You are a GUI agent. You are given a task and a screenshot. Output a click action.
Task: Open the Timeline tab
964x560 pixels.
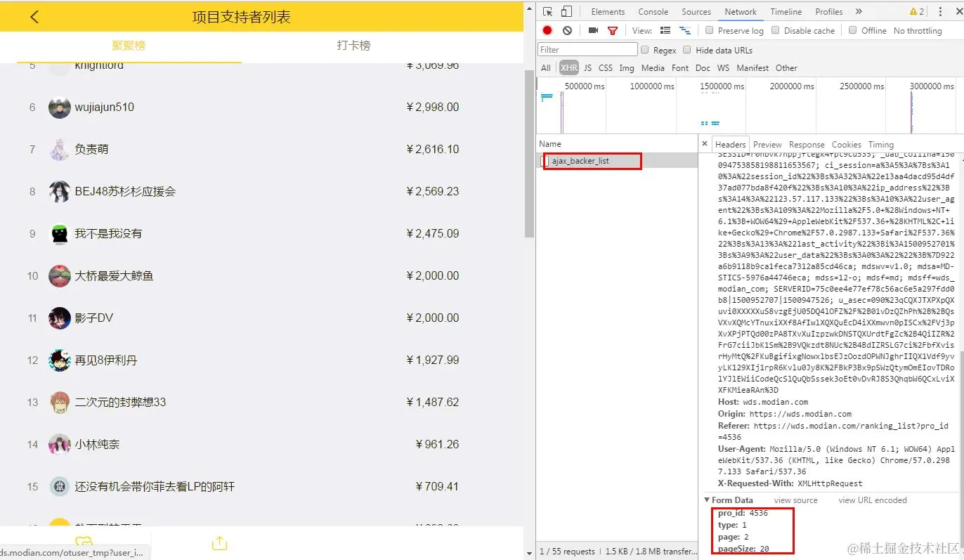point(786,12)
